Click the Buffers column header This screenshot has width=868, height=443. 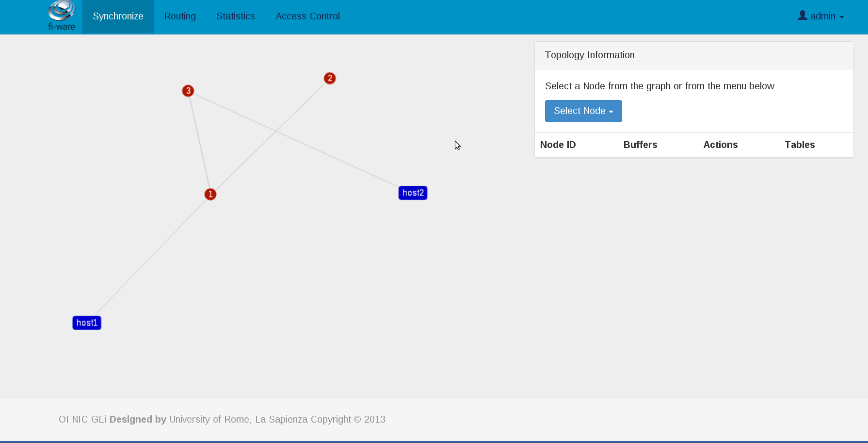click(640, 145)
